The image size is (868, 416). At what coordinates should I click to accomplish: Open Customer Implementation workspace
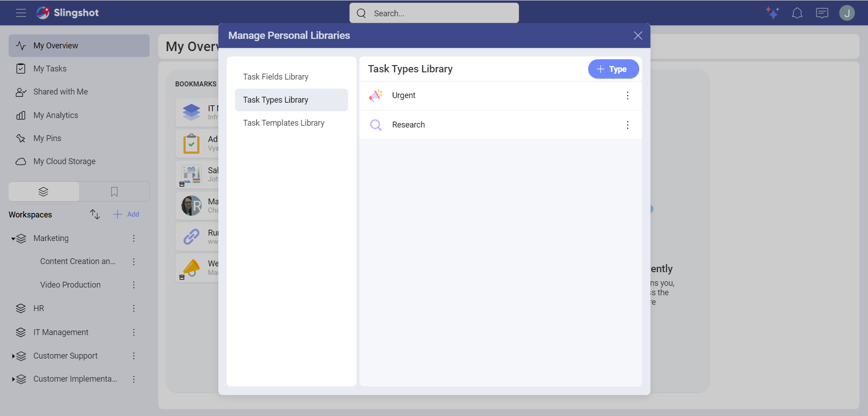click(x=75, y=379)
